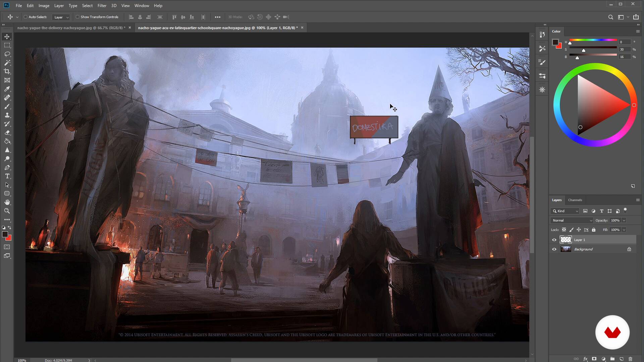Select the Pen tool

[x=7, y=167]
